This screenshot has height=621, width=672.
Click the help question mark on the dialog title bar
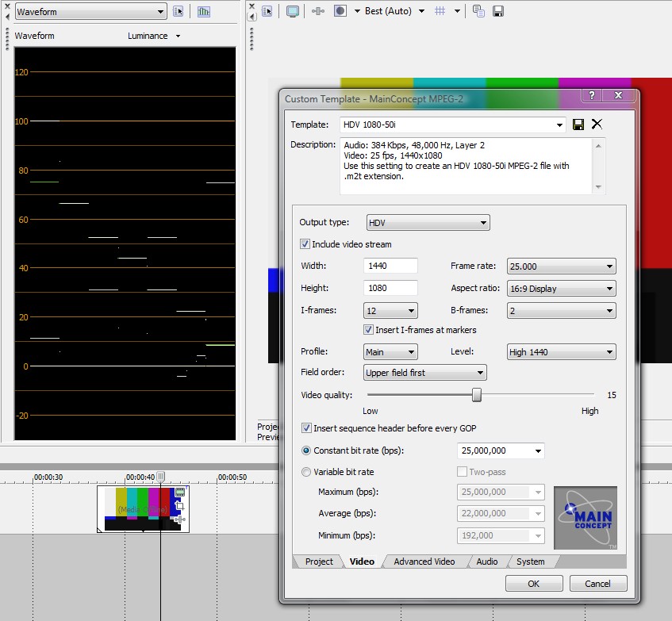pyautogui.click(x=592, y=95)
